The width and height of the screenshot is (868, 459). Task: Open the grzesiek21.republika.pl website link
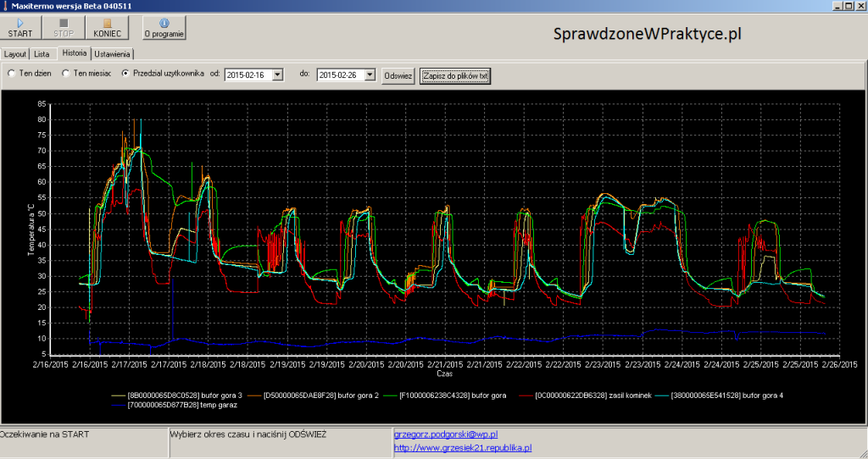point(463,447)
